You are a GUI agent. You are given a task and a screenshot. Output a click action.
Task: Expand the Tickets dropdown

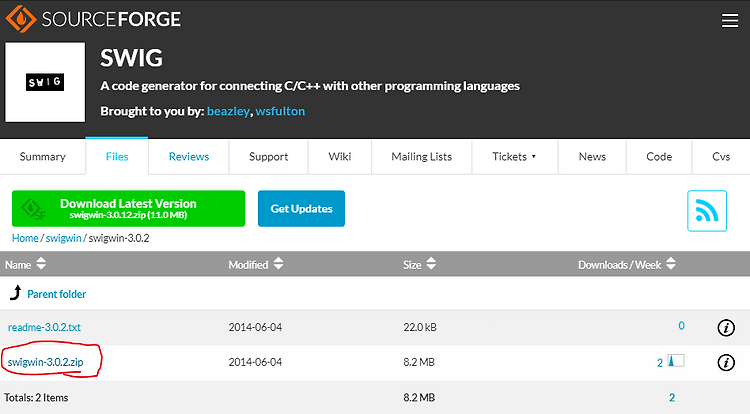point(515,157)
